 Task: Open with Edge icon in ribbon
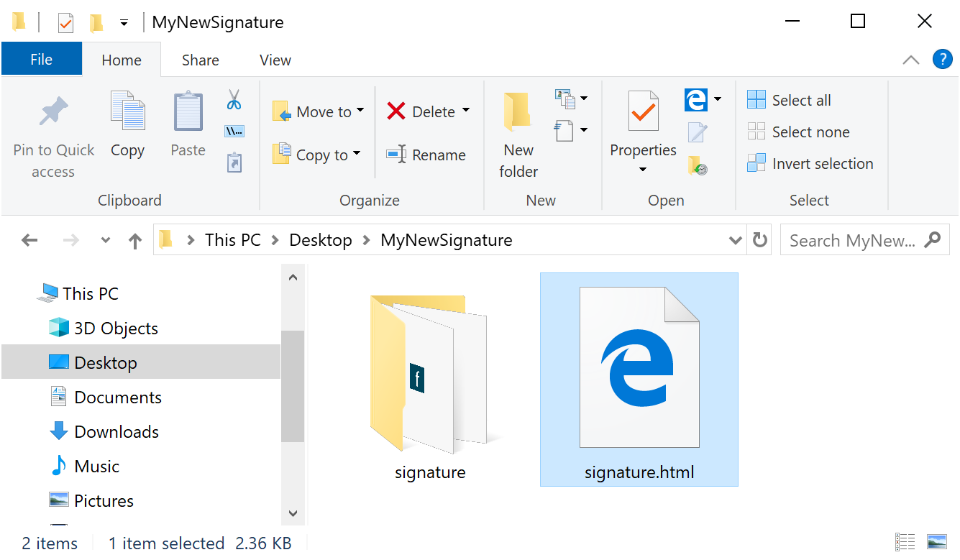pyautogui.click(x=696, y=100)
